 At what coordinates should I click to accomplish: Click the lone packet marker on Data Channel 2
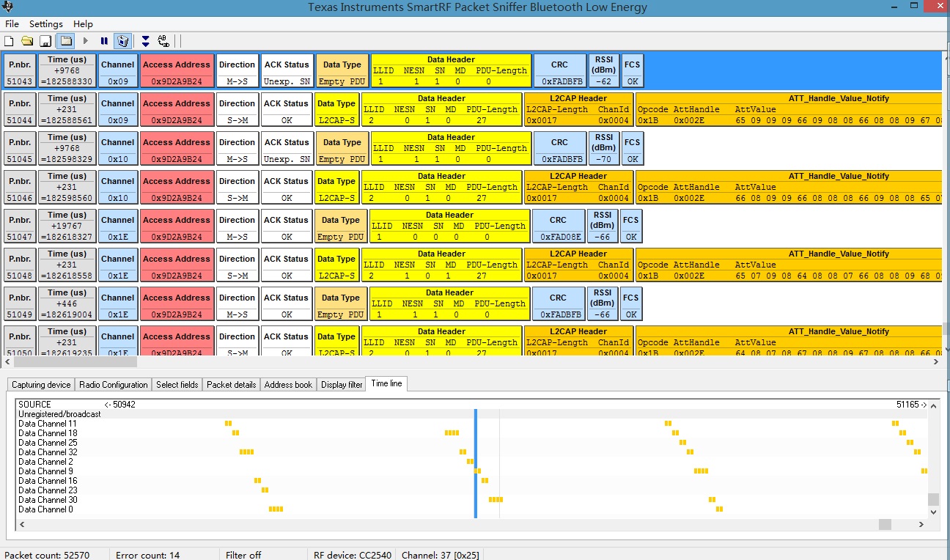(x=470, y=462)
